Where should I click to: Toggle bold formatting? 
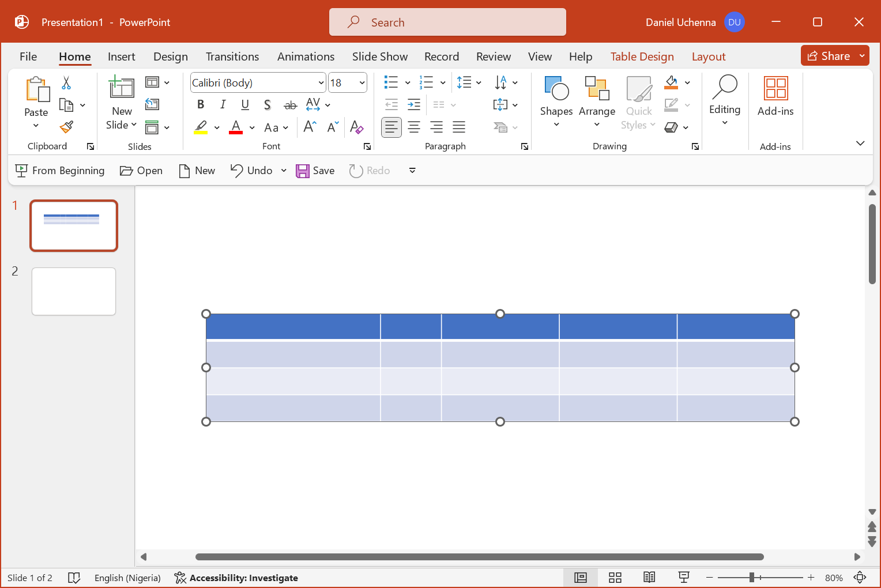tap(201, 104)
